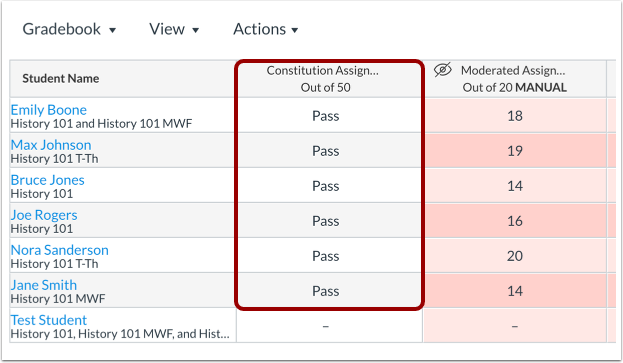Open Jane Smith's student link
Viewport: 623px width, 363px height.
point(44,285)
